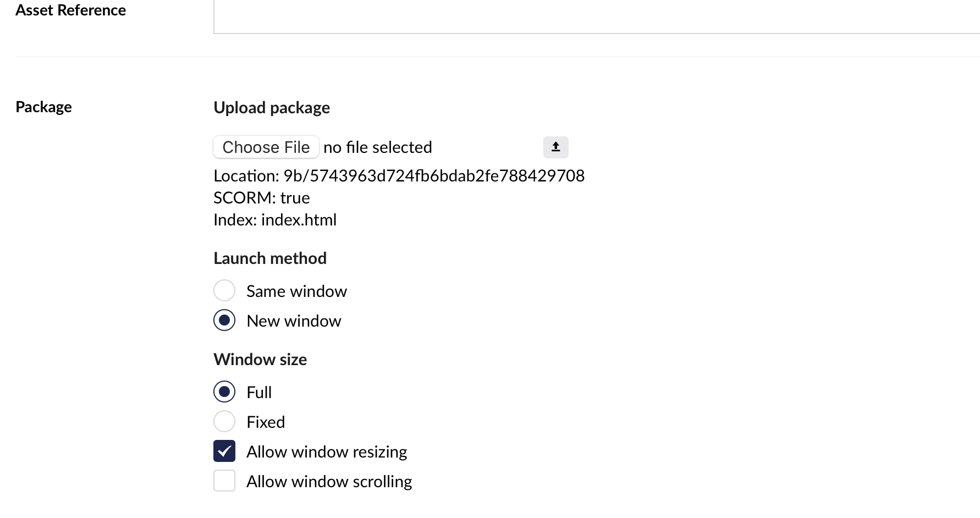Check the Allow window scrolling box
The width and height of the screenshot is (980, 518).
(x=224, y=481)
